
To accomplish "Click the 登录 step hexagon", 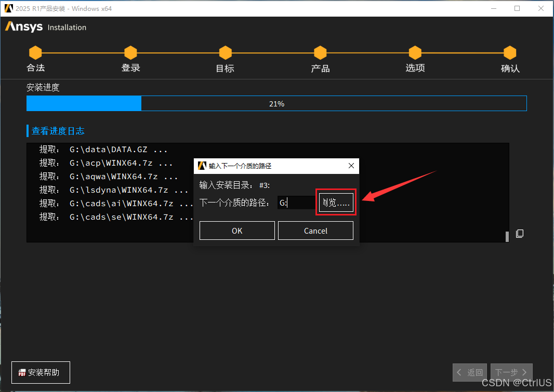I will point(130,52).
